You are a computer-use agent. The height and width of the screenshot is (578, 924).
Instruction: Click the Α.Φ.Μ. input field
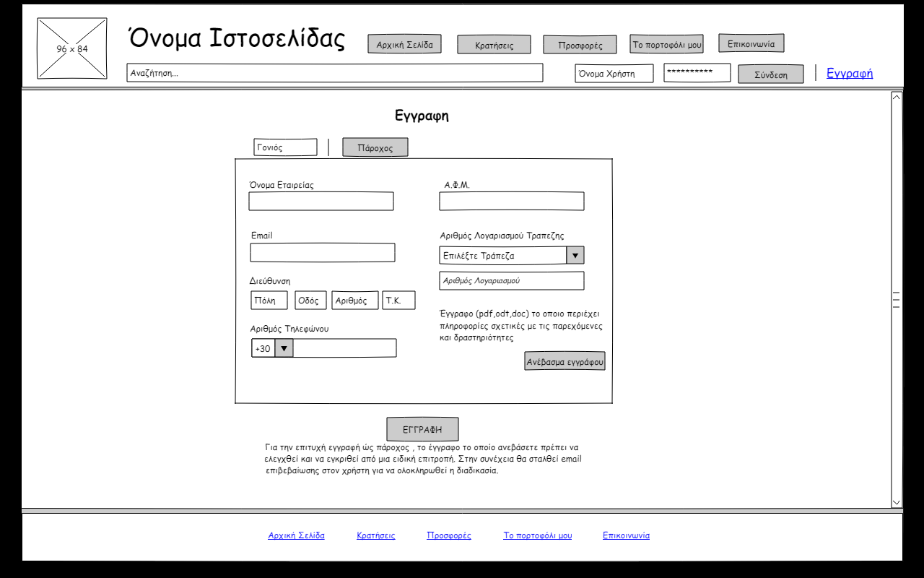pyautogui.click(x=512, y=202)
